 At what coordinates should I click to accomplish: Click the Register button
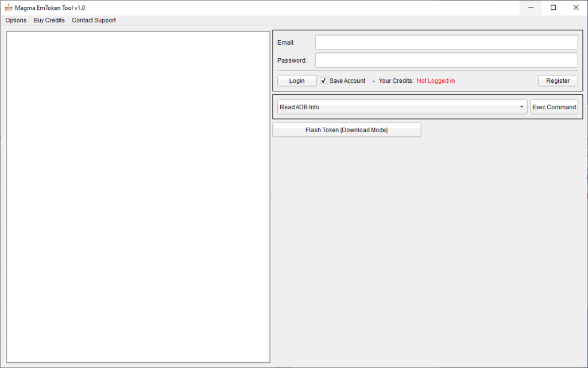558,81
